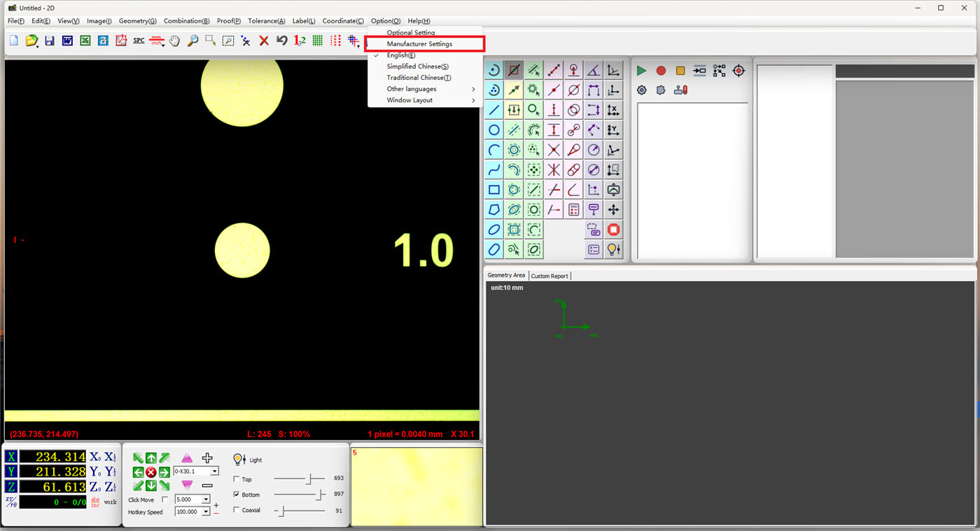Expand the Window Layout submenu
The width and height of the screenshot is (980, 531).
coord(425,100)
